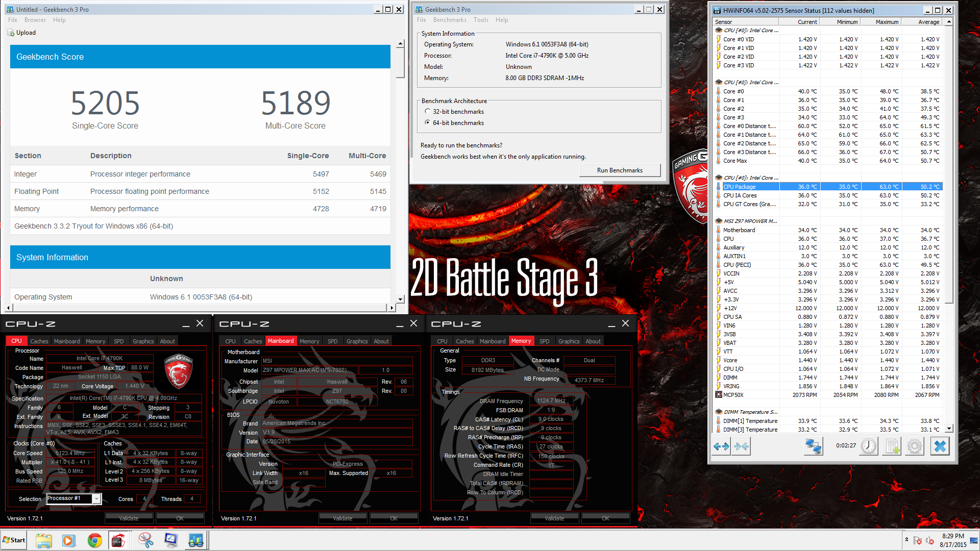980x551 pixels.
Task: Open the Browser menu in Geekbench
Action: pyautogui.click(x=35, y=20)
